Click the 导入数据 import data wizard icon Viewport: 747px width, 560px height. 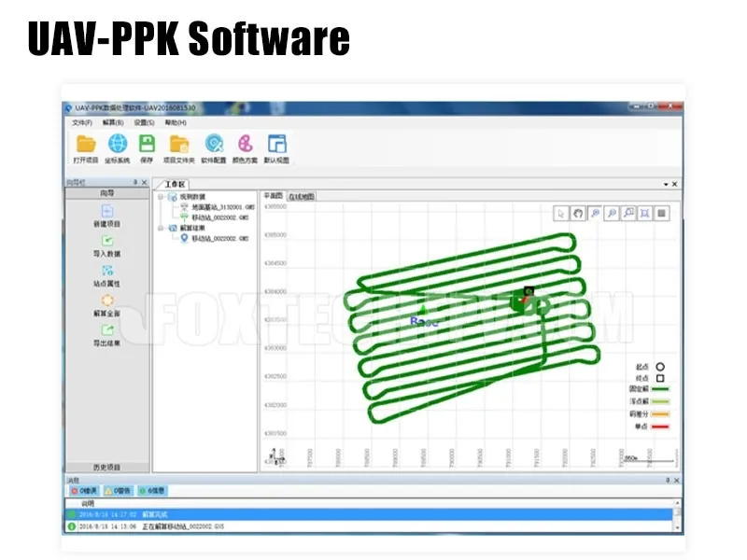tap(107, 241)
